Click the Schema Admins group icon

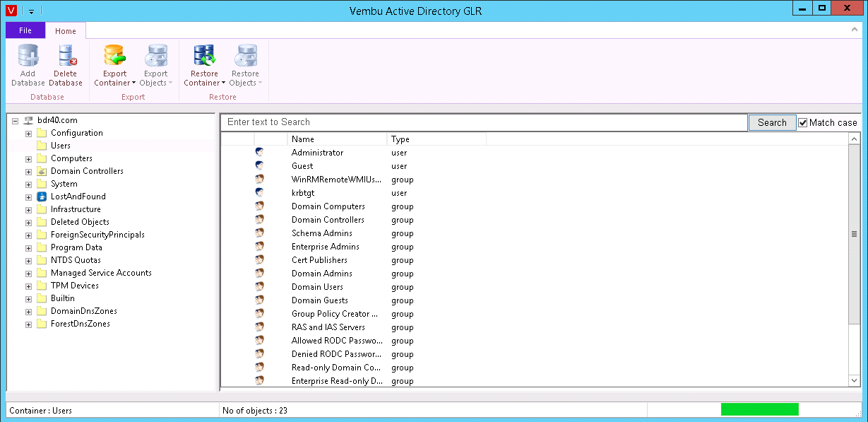(x=259, y=233)
